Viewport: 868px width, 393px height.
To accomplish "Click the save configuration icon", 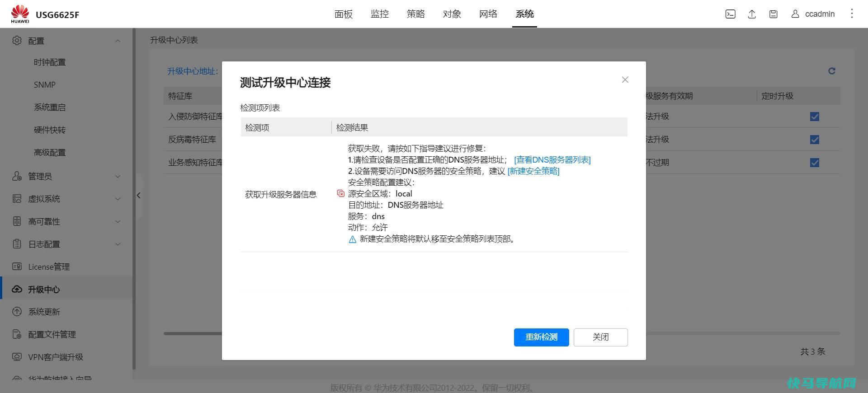I will [774, 14].
